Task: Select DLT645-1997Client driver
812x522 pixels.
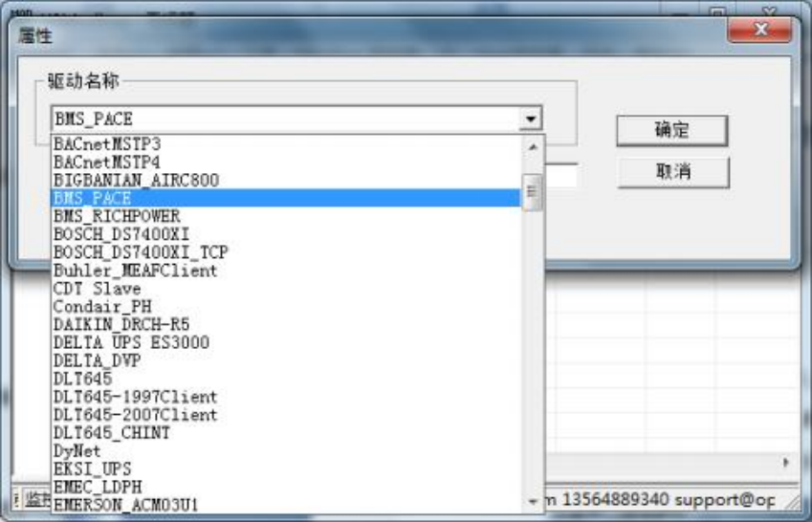Action: click(x=286, y=397)
